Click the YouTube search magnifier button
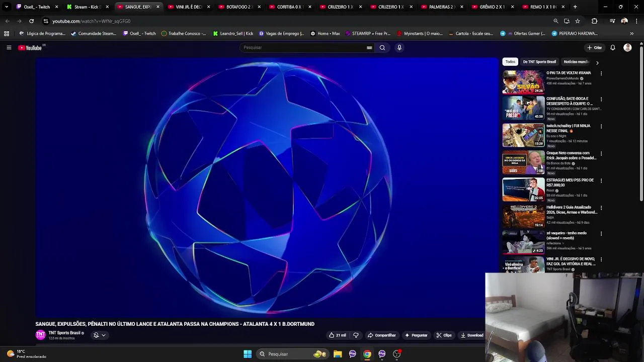Viewport: 644px width, 362px height. click(x=382, y=48)
